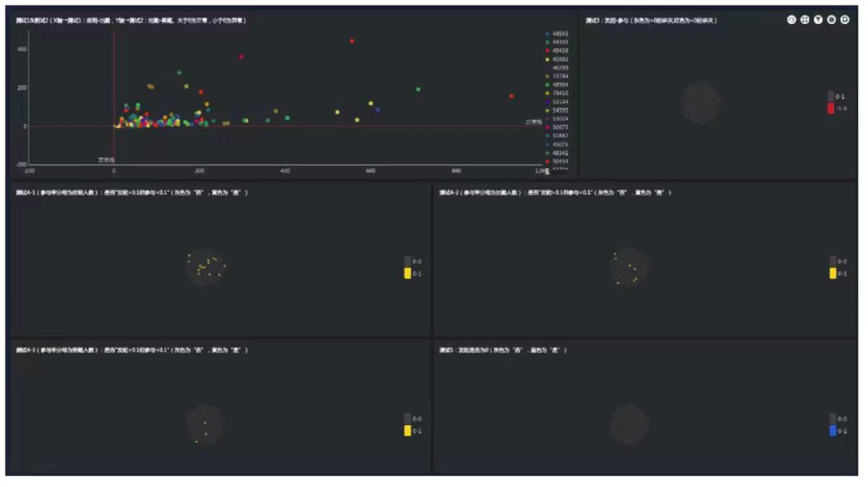Screen dimensions: 868x487
Task: Click the yellow 0-1 swatch in 测试4-1 panel
Action: (x=407, y=273)
